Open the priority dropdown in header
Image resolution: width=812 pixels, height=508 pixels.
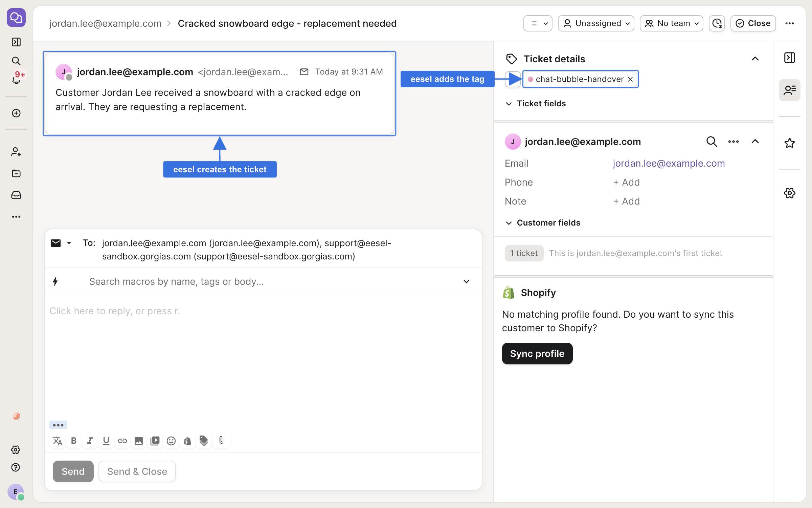(x=538, y=23)
